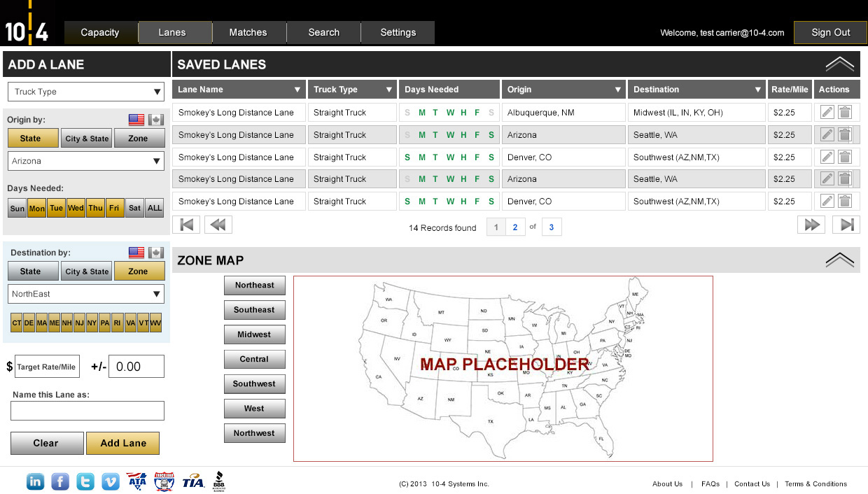Viewport: 868px width, 494px height.
Task: Toggle Sun in Days Needed
Action: (x=17, y=208)
